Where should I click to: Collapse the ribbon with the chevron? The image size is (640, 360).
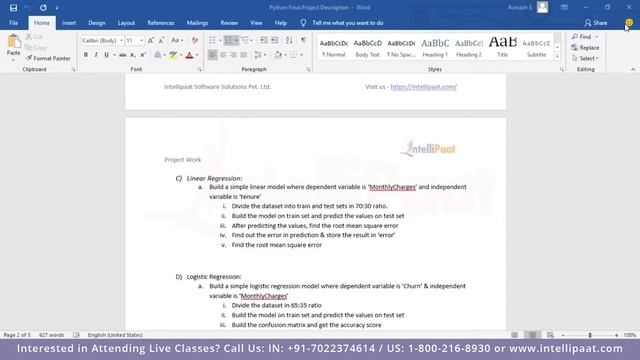[633, 69]
